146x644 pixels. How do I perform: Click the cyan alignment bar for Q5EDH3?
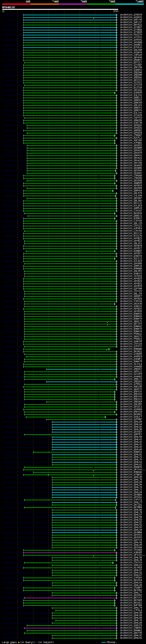[82, 382]
